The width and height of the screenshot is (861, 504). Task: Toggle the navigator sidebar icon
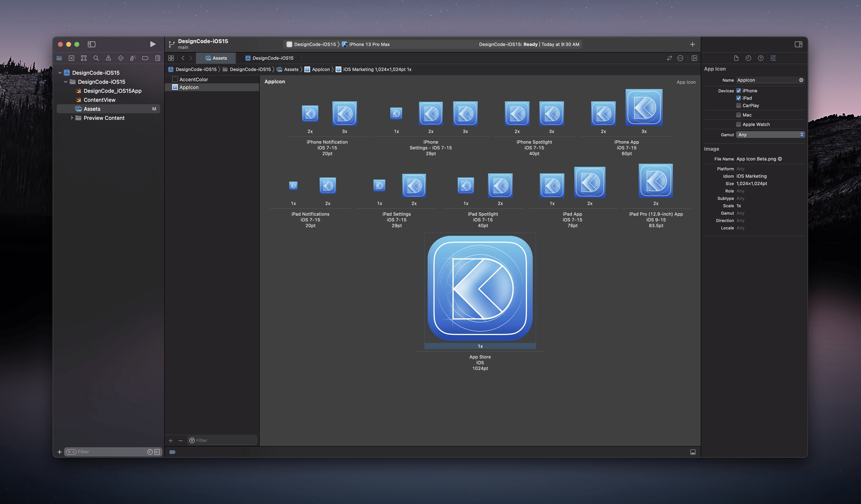pos(91,44)
